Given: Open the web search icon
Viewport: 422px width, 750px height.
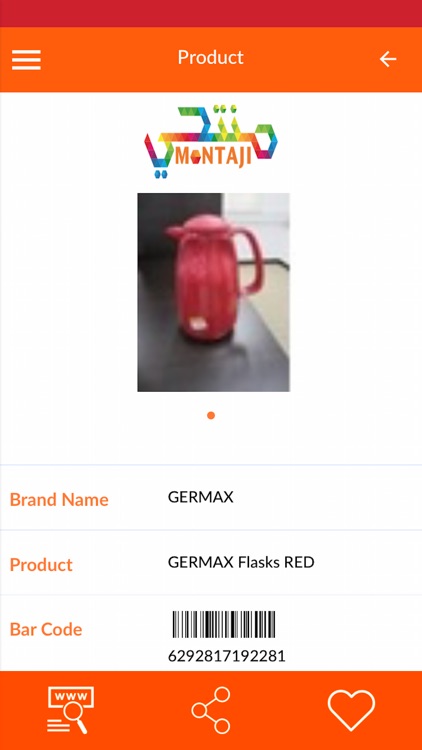Looking at the screenshot, I should 70,710.
